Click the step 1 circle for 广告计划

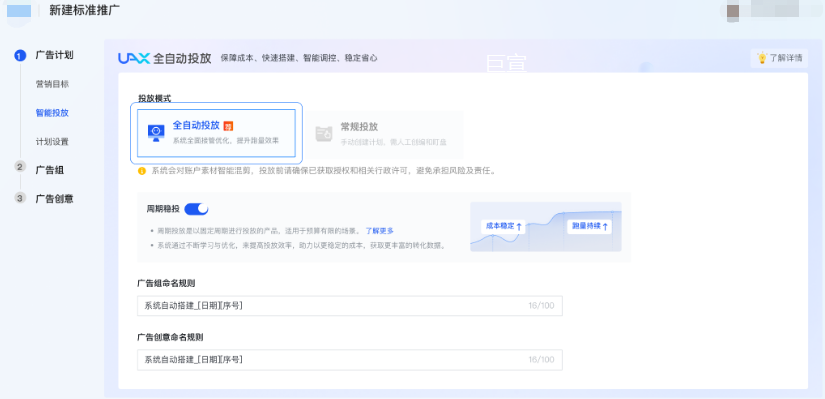(20, 55)
